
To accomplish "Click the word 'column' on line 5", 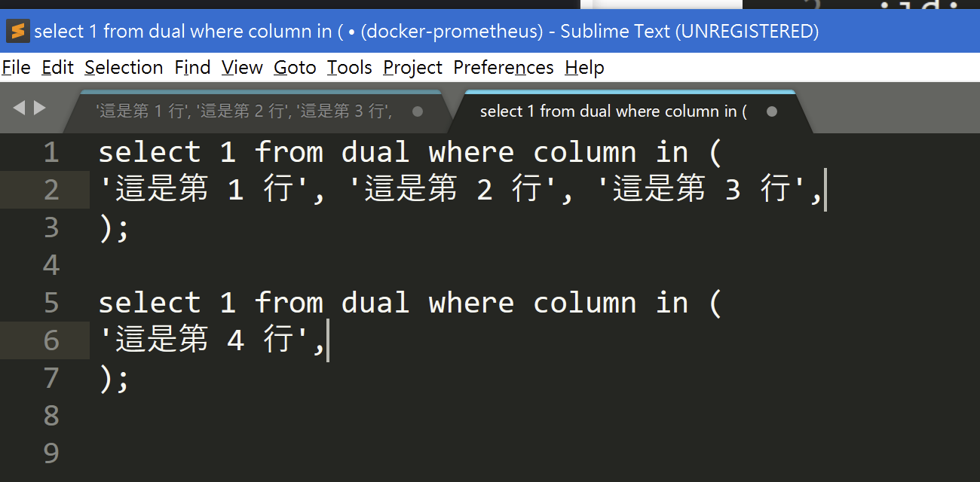I will coord(584,303).
